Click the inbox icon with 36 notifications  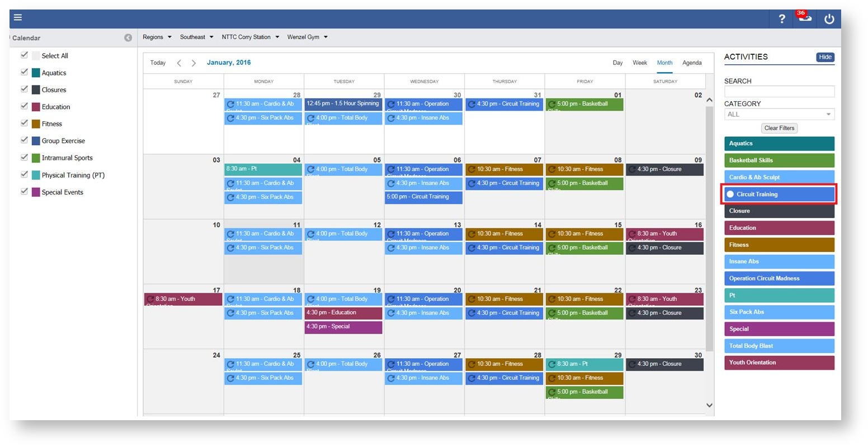click(x=804, y=18)
